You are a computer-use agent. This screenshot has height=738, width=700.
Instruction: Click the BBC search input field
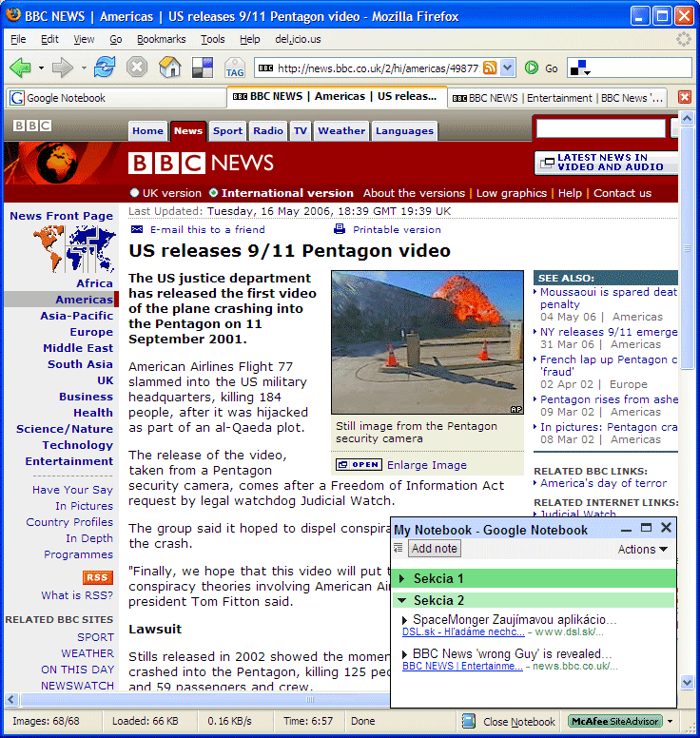tap(601, 128)
